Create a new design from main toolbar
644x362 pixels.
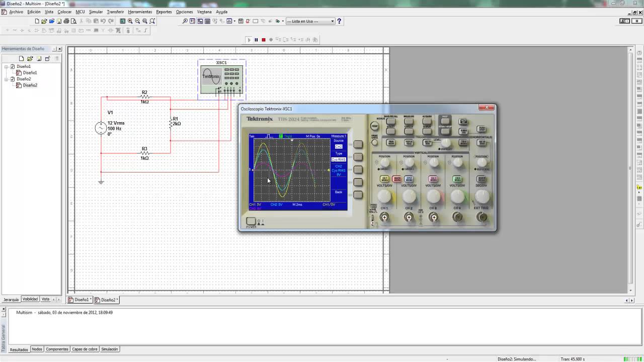coord(37,21)
